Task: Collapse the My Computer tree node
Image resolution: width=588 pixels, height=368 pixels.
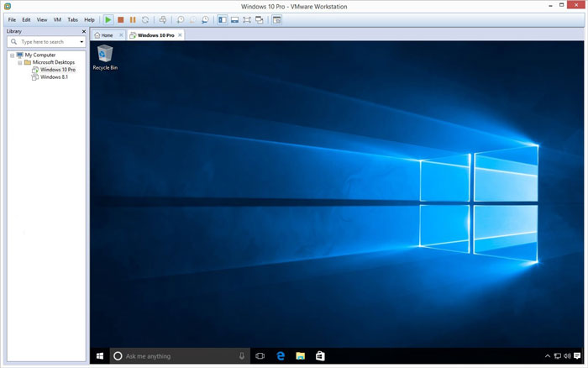Action: tap(12, 55)
